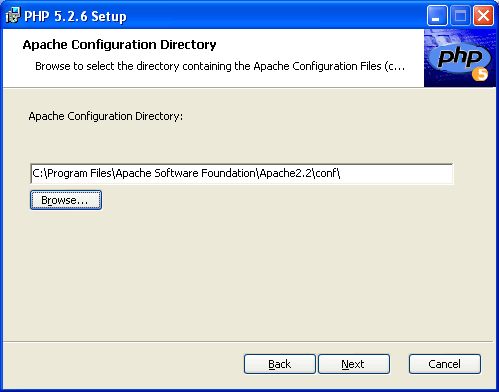Image resolution: width=499 pixels, height=392 pixels.
Task: Click the 'Browse to select the directory' description text
Action: (220, 66)
